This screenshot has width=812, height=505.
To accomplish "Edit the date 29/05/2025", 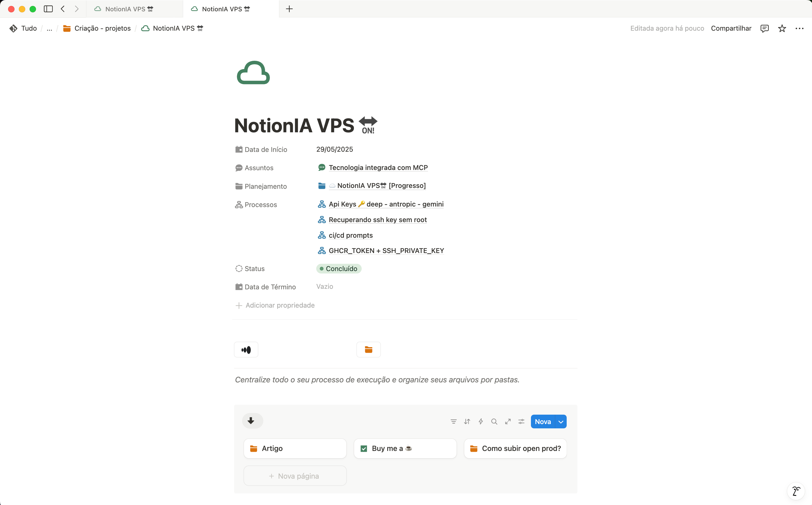I will (335, 149).
